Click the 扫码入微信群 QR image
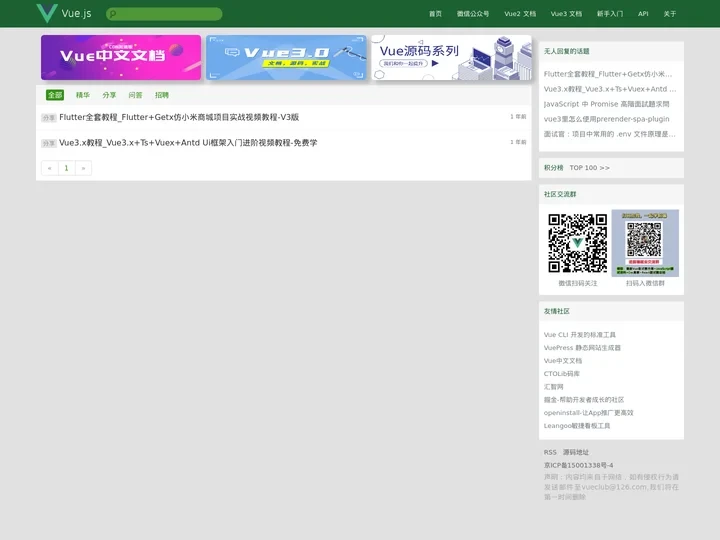The image size is (720, 540). click(x=645, y=243)
